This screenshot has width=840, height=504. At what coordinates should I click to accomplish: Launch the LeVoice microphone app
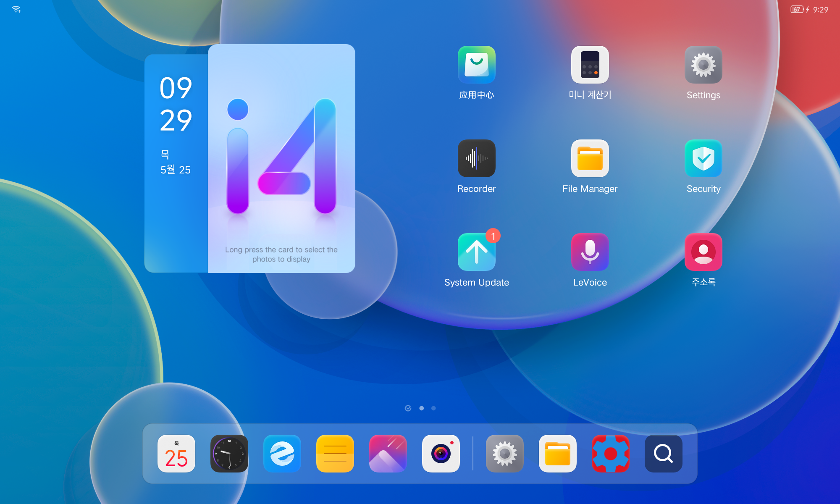pos(590,252)
